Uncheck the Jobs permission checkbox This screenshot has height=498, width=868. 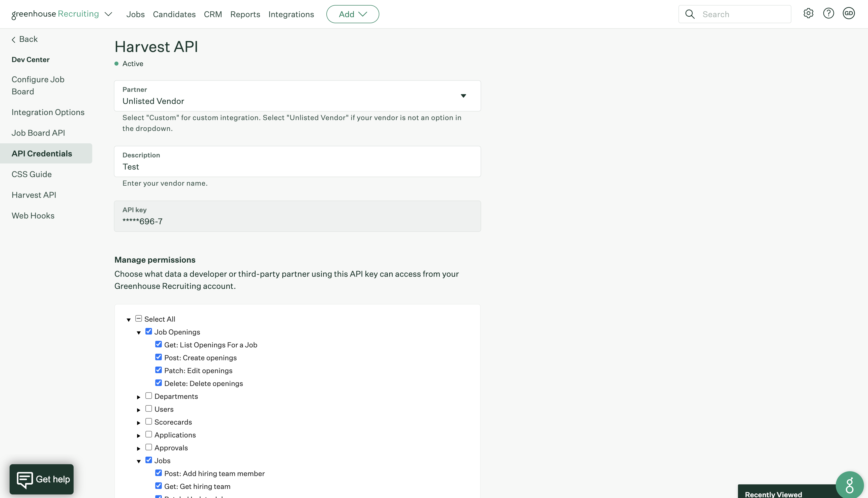149,460
